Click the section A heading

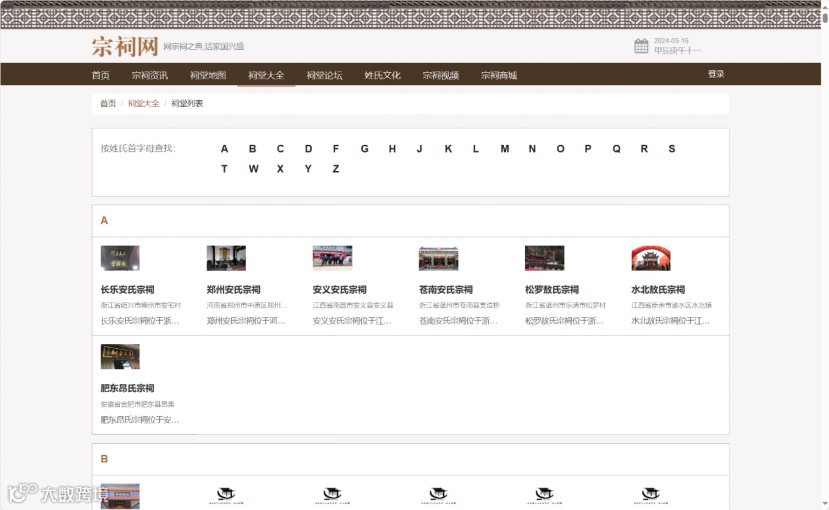pyautogui.click(x=104, y=220)
